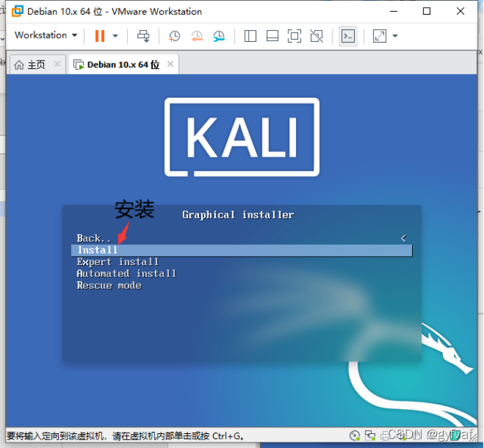The width and height of the screenshot is (484, 448).
Task: Toggle the library sidebar panel icon
Action: 250,36
